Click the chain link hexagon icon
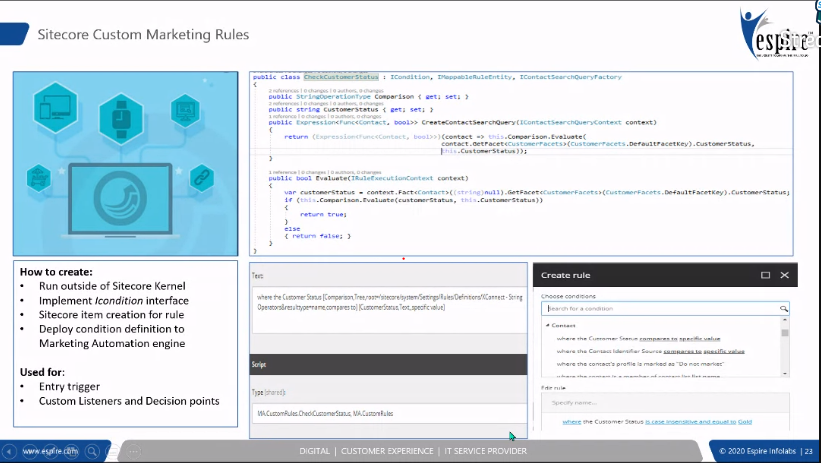This screenshot has width=821, height=463. [x=202, y=178]
